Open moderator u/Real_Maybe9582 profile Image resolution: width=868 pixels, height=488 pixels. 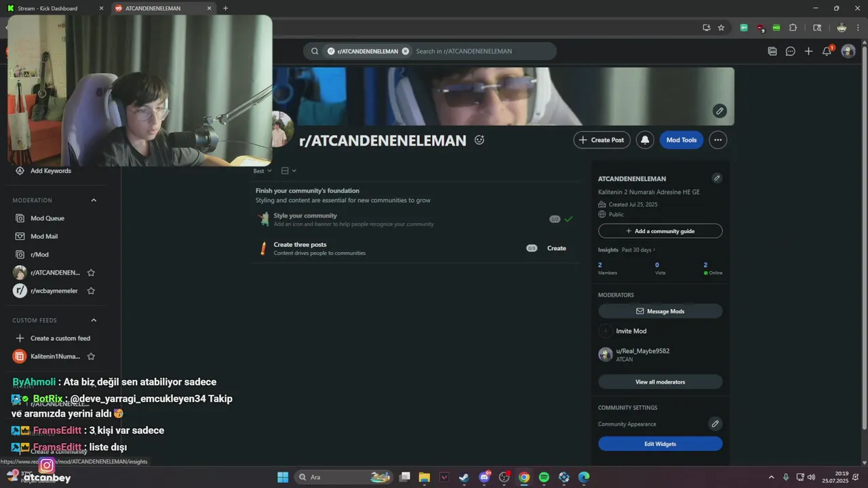(643, 351)
